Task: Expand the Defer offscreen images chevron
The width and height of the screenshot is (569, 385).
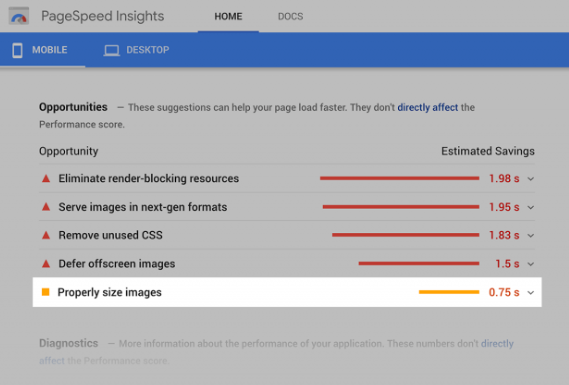Action: (x=531, y=264)
